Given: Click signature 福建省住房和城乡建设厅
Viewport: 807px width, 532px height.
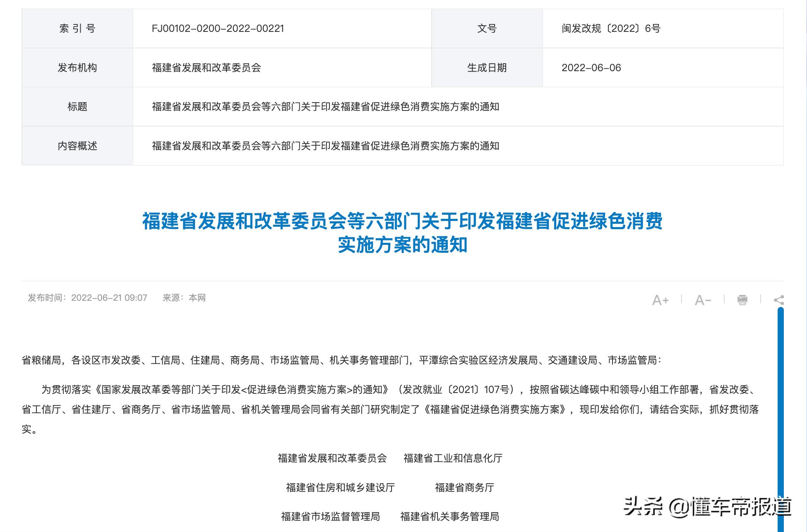Looking at the screenshot, I should [340, 488].
